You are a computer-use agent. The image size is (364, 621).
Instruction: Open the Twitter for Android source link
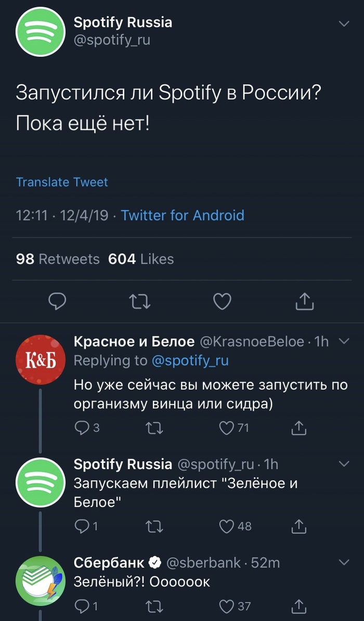tap(183, 215)
